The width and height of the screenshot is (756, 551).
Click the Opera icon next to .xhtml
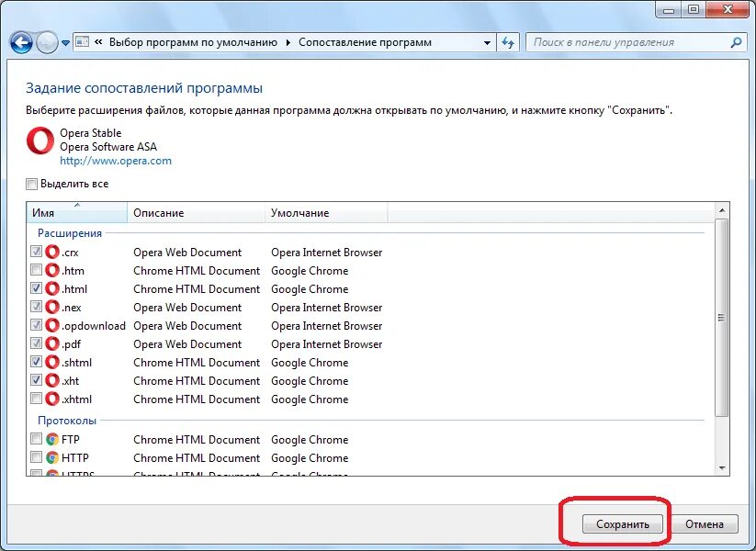[x=52, y=399]
